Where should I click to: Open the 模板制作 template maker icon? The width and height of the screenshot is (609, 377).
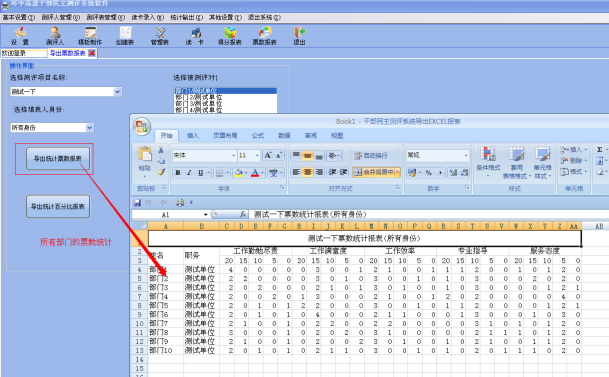(90, 36)
